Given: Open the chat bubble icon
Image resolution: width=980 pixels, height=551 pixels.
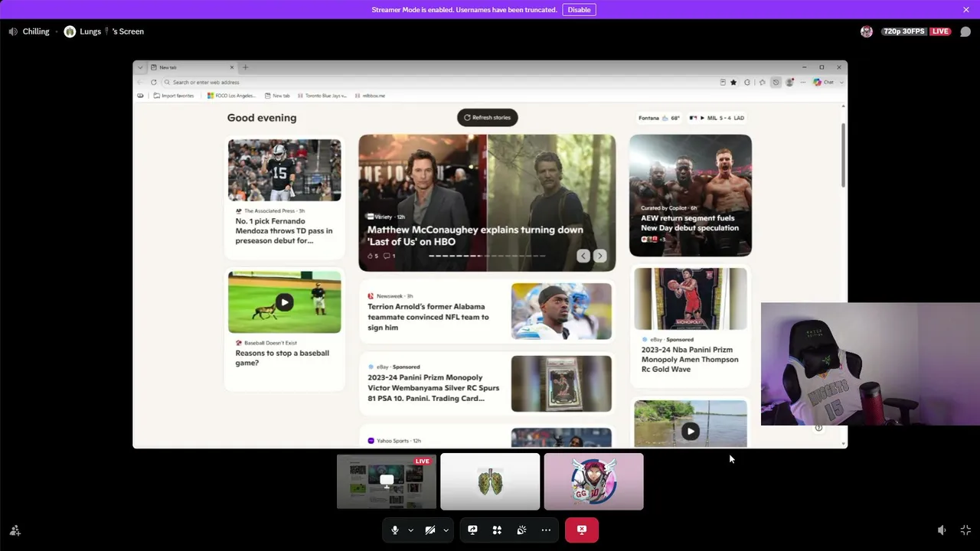Looking at the screenshot, I should coord(965,31).
